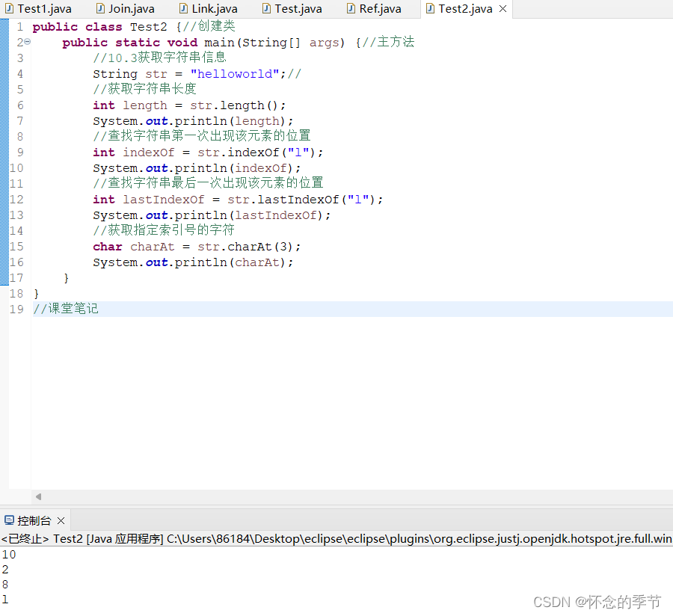The width and height of the screenshot is (673, 616).
Task: Collapse the main method fold at line 2
Action: [x=27, y=42]
